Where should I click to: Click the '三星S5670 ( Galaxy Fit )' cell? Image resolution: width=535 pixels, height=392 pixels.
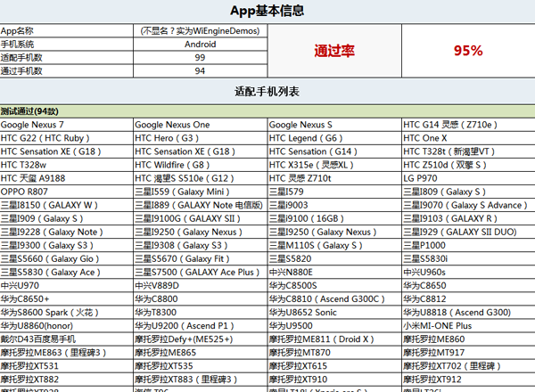[200, 258]
